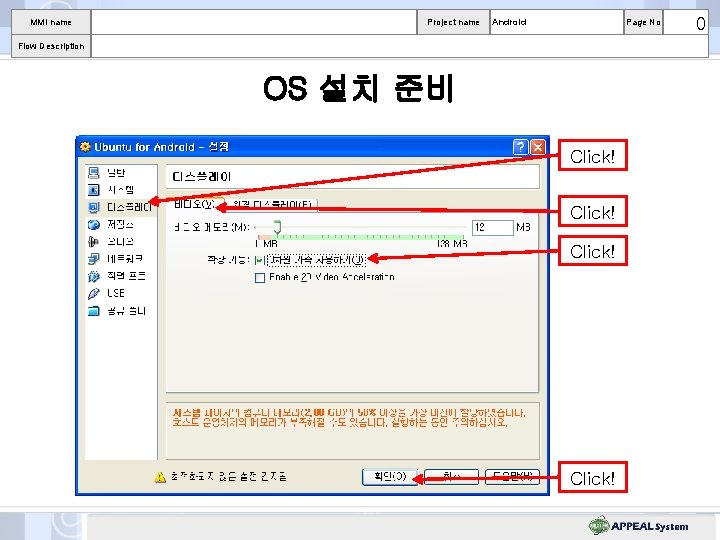720x540 pixels.
Task: Tick the Enable 2D Video Acceleration checkbox
Action: (x=260, y=277)
